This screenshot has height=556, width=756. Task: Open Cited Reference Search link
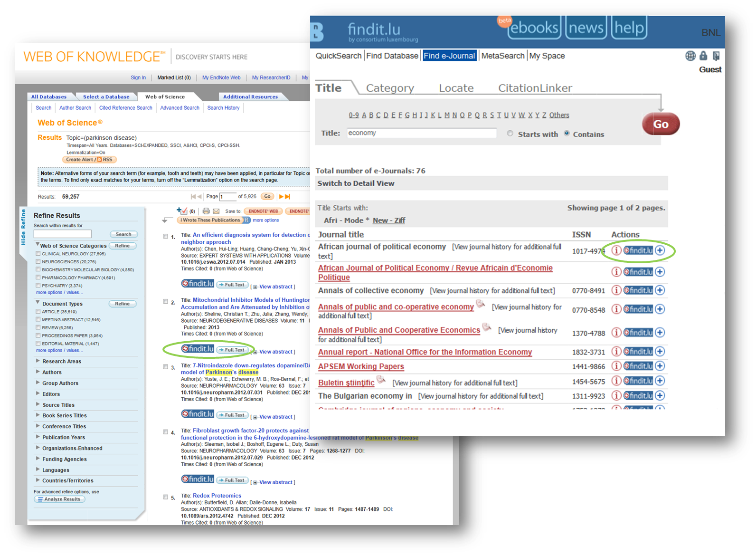[125, 108]
